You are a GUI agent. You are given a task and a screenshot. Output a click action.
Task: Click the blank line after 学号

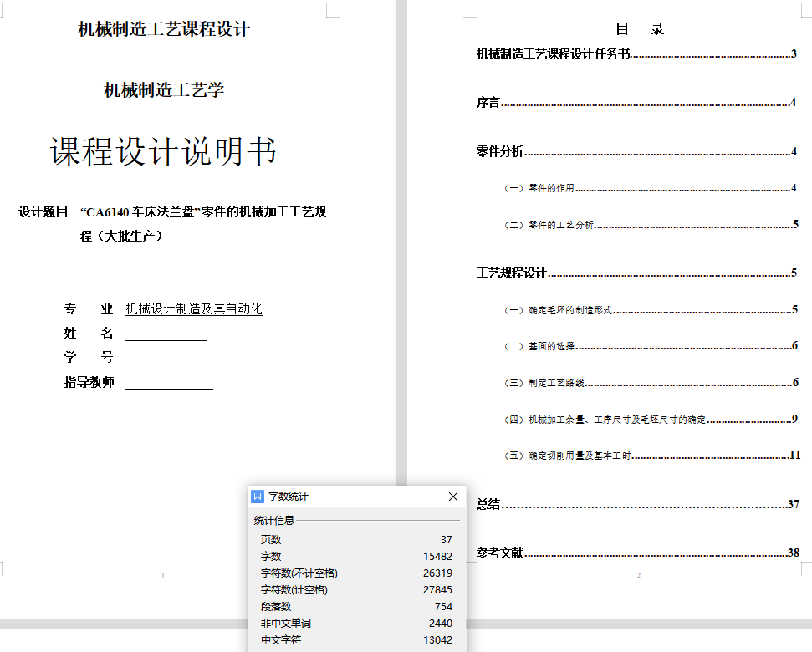point(163,358)
